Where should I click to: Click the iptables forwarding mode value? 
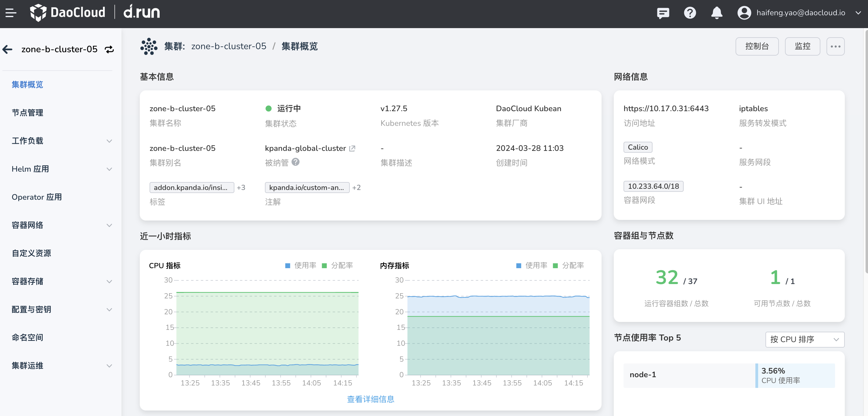pos(753,108)
